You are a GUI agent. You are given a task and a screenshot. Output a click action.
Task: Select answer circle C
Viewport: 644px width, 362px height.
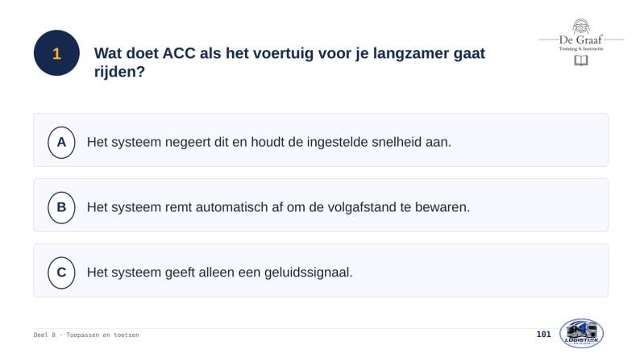tap(61, 273)
